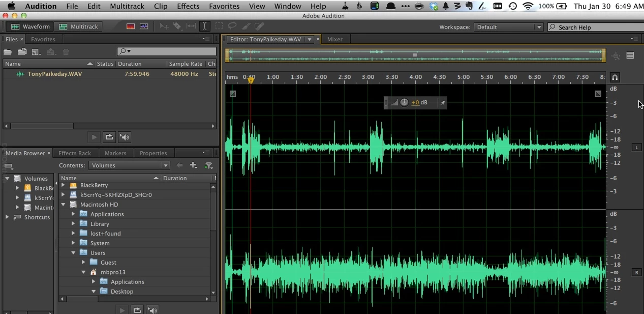Select the Slip tool in toolbar
Viewport: 644px width, 314px height.
pyautogui.click(x=191, y=26)
